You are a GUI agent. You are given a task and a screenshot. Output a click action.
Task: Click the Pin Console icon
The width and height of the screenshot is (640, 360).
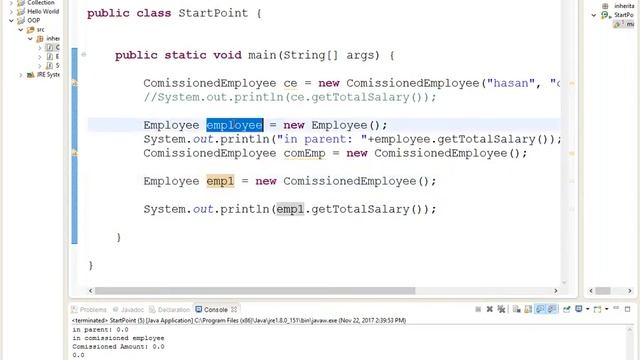(567, 309)
